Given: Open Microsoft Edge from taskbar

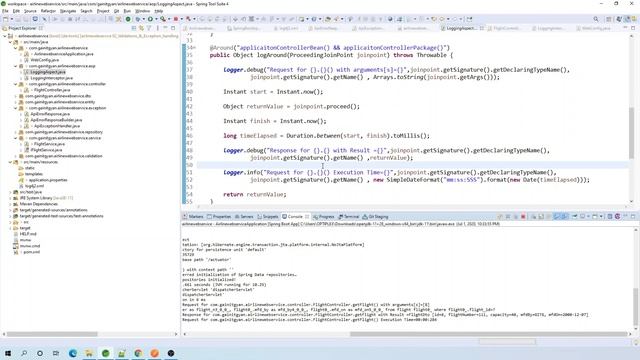Looking at the screenshot, I should tap(73, 353).
